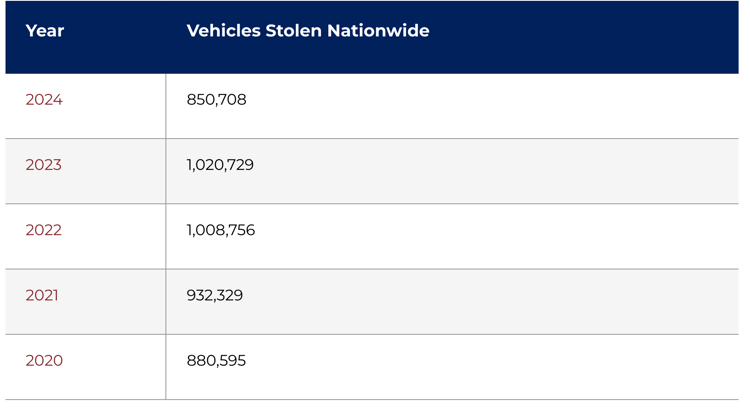750x411 pixels.
Task: Select the 850,708 value cell
Action: [x=216, y=100]
